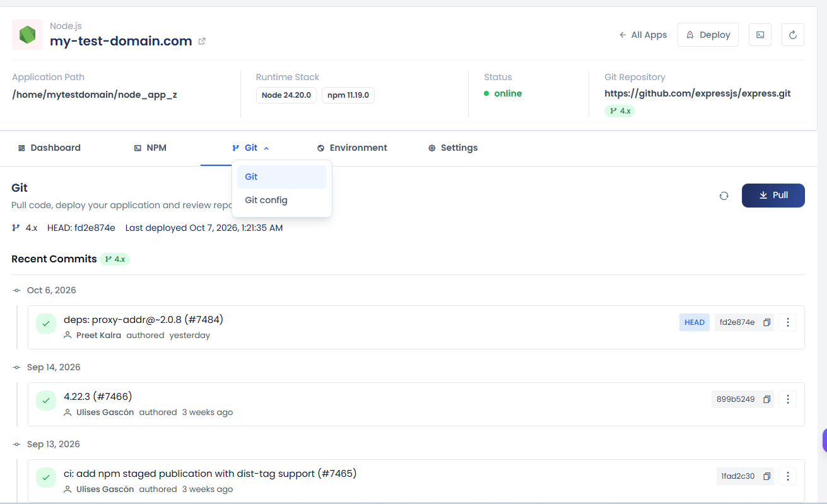Open the terminal icon button in header

click(x=760, y=35)
